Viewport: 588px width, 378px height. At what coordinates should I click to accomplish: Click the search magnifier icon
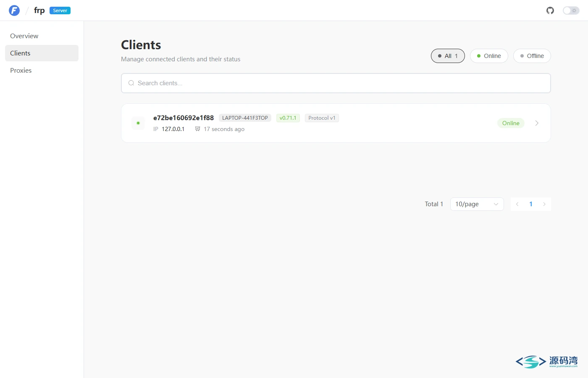click(x=131, y=83)
